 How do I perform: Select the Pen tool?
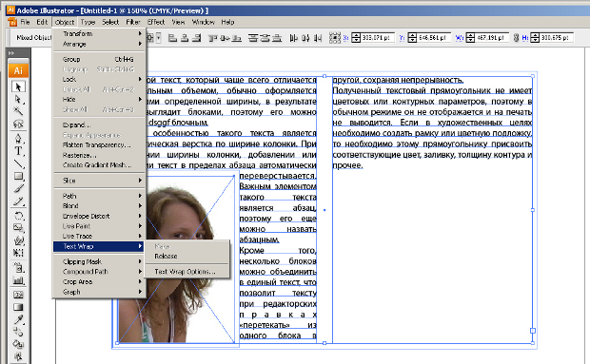pyautogui.click(x=18, y=139)
